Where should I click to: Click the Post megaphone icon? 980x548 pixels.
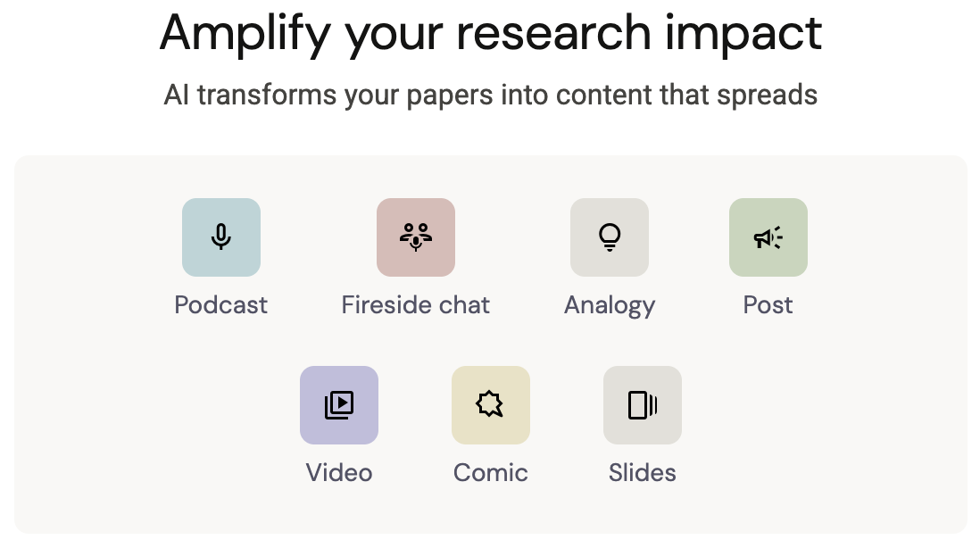[x=768, y=237]
